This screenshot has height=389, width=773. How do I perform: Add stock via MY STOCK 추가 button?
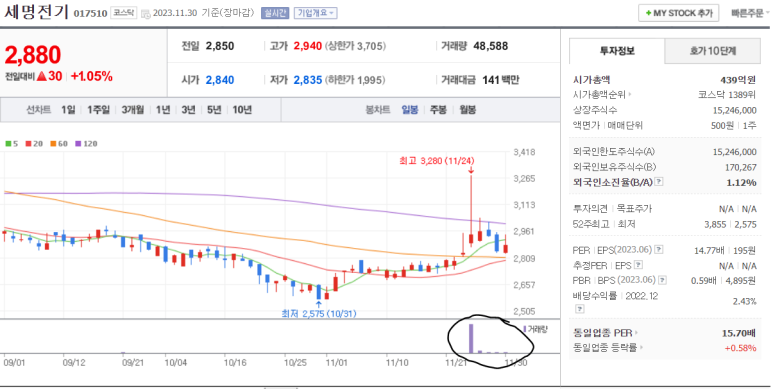tap(678, 13)
